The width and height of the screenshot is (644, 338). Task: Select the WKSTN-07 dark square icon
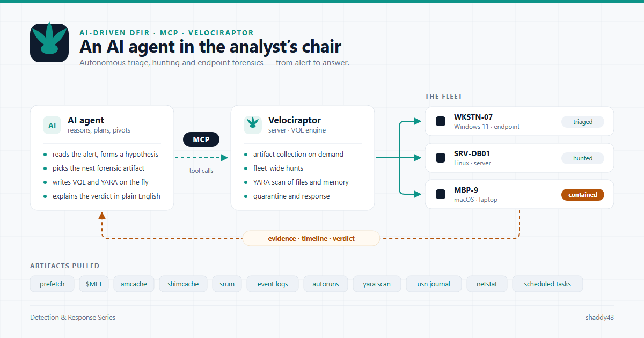(441, 122)
